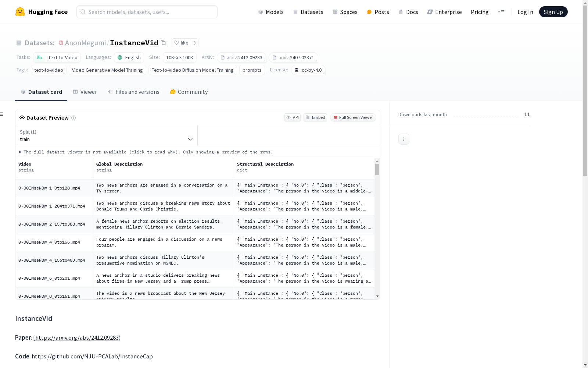Focus the search models and datasets field
Screen dimensions: 588x368
point(147,12)
